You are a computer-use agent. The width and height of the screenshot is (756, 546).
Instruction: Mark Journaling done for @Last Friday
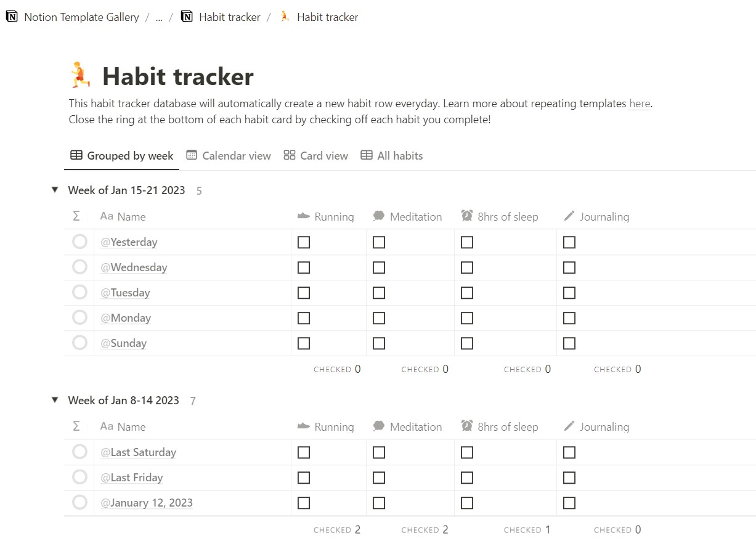[569, 478]
